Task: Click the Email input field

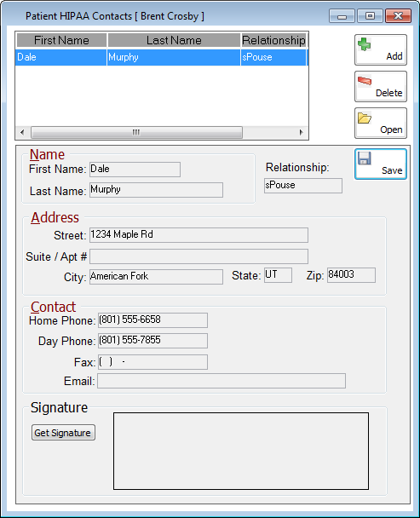Action: click(222, 381)
